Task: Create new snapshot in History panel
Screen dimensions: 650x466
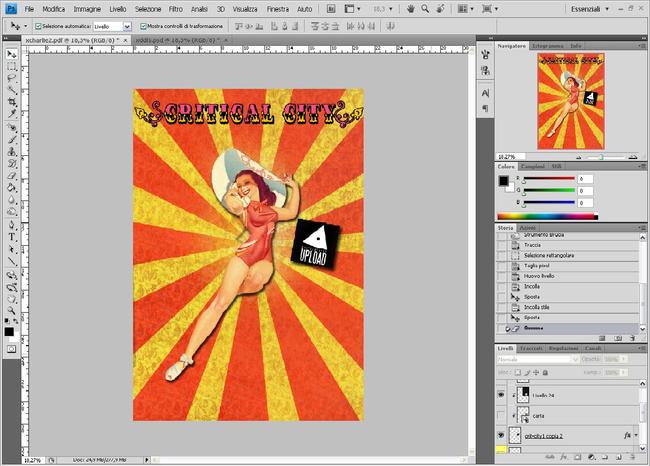Action: click(618, 339)
